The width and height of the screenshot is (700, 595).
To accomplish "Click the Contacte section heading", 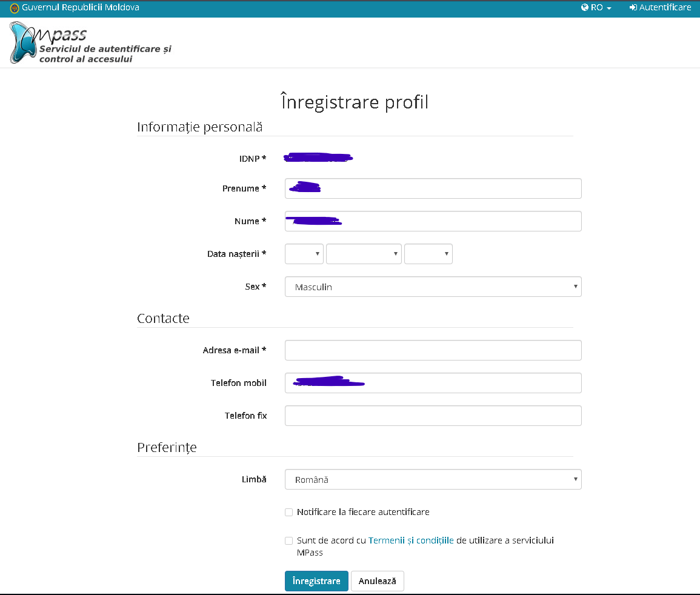I will coord(164,318).
